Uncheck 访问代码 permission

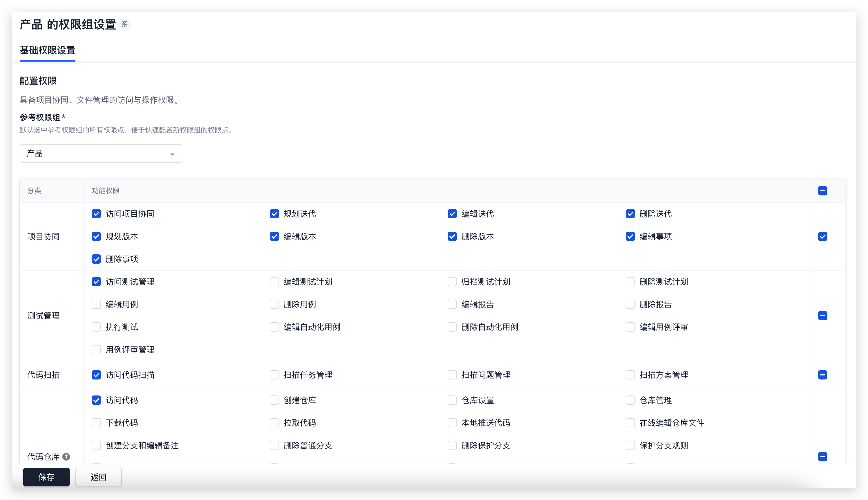coord(96,400)
